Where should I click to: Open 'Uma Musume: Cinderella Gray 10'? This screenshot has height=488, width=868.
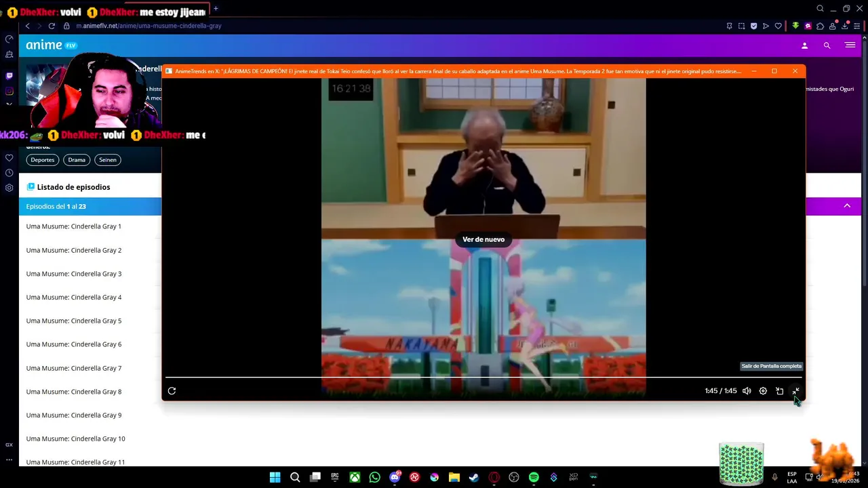75,439
